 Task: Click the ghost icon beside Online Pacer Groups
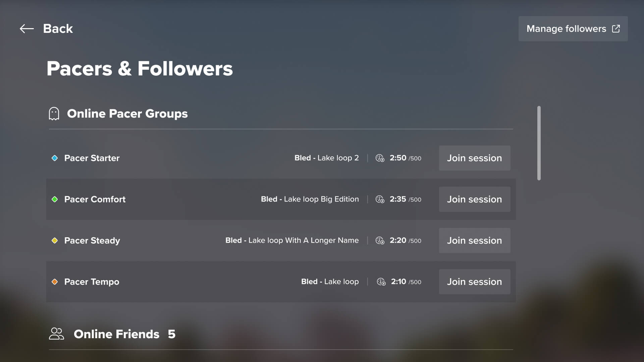tap(54, 114)
